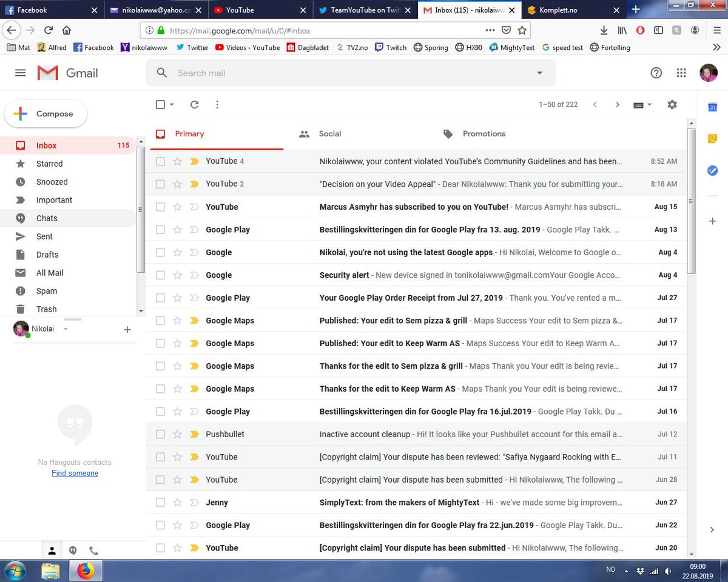This screenshot has width=728, height=582.
Task: Open Firefox downloads arrow
Action: coord(604,30)
